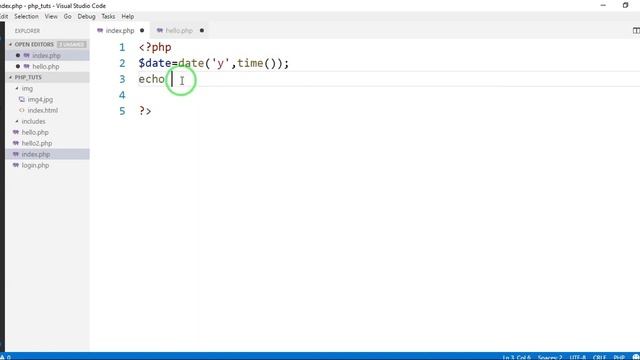Open the View menu
Image resolution: width=640 pixels, height=360 pixels.
(51, 16)
